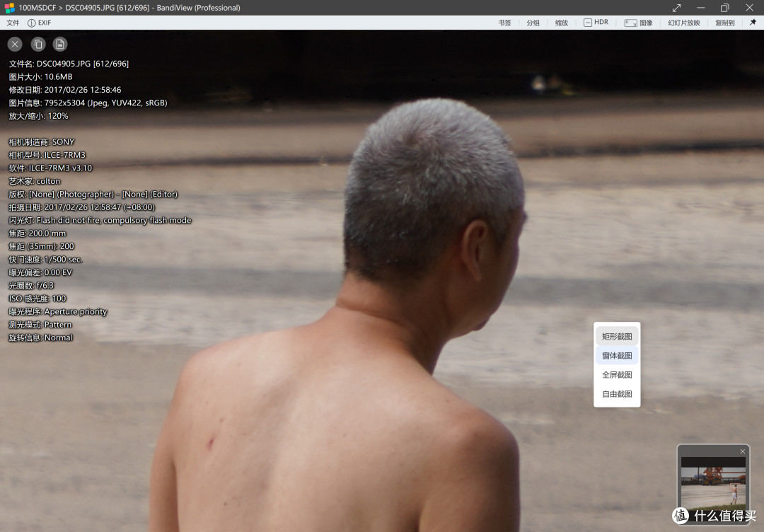Click the 图片信息 7952x5304 line
The width and height of the screenshot is (764, 532).
[x=88, y=103]
